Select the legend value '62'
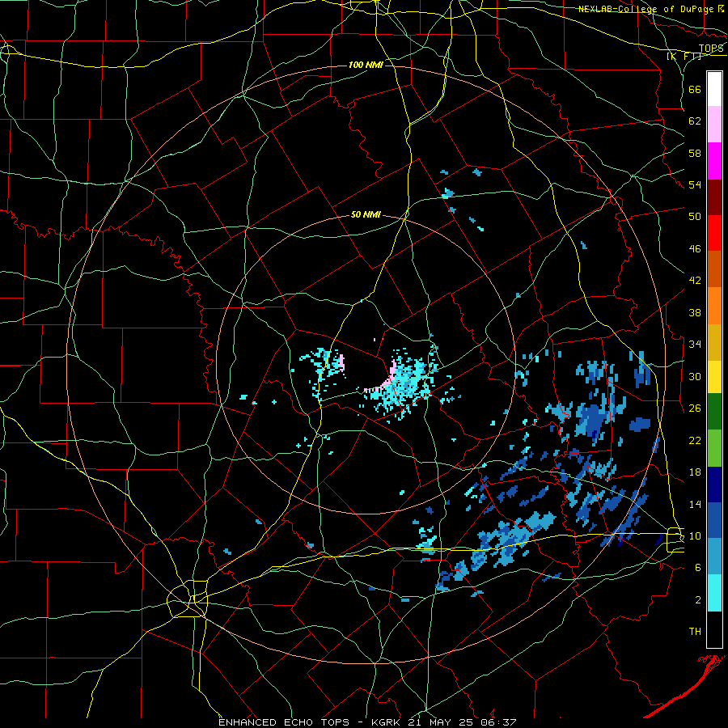 [x=695, y=121]
